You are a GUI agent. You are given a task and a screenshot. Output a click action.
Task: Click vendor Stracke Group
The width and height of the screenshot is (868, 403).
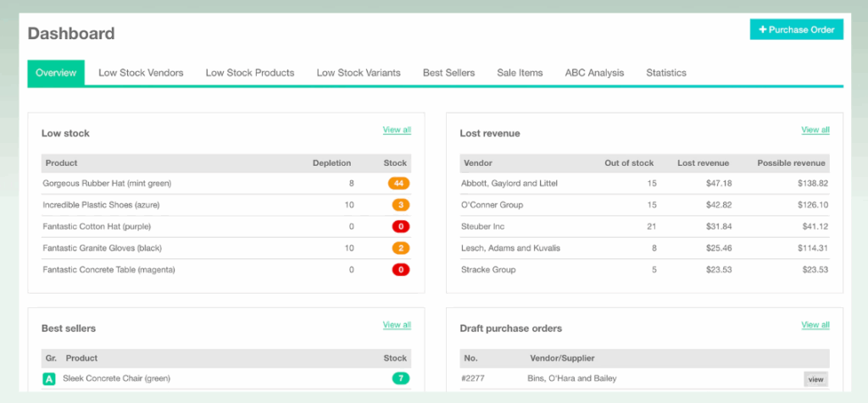[x=488, y=270]
